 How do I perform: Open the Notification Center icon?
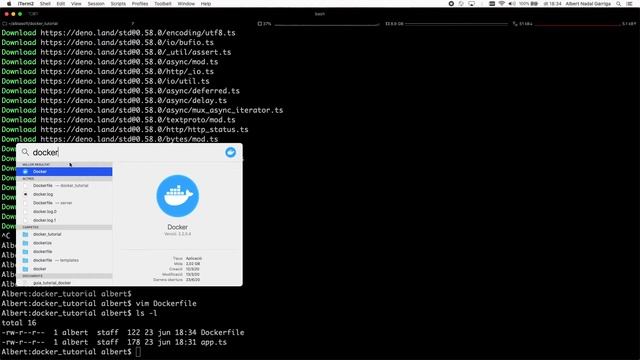pyautogui.click(x=630, y=4)
